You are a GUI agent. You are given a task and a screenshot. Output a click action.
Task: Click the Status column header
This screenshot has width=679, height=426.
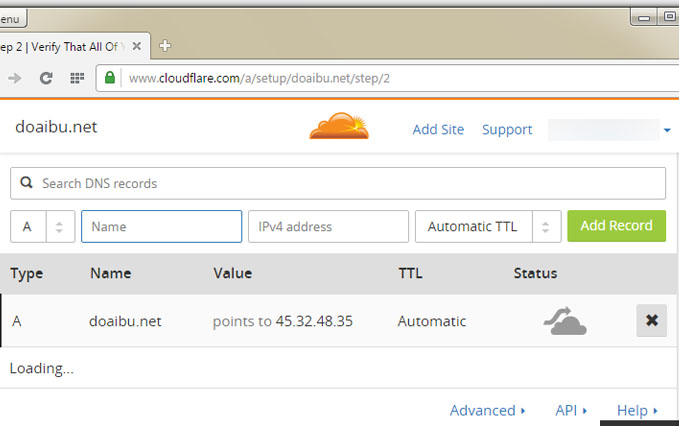coord(535,273)
